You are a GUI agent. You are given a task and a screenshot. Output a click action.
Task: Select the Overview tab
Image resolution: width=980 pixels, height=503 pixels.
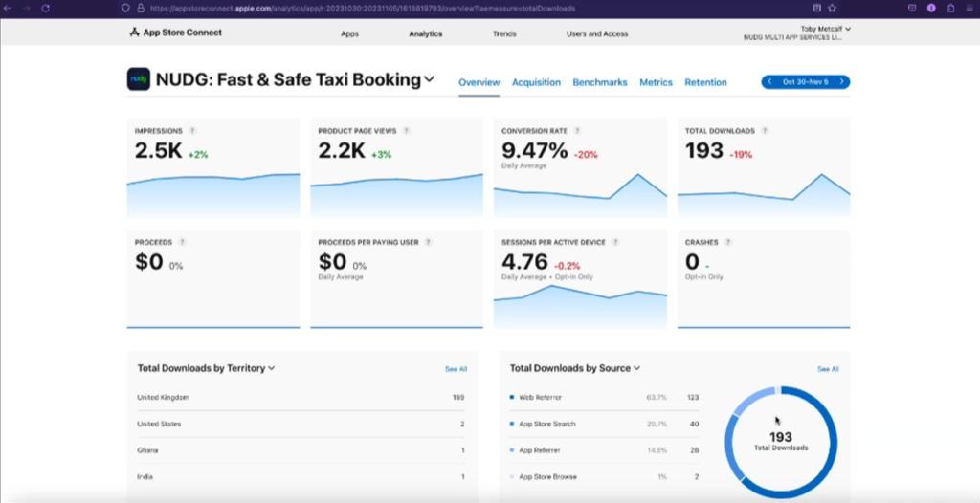[479, 82]
